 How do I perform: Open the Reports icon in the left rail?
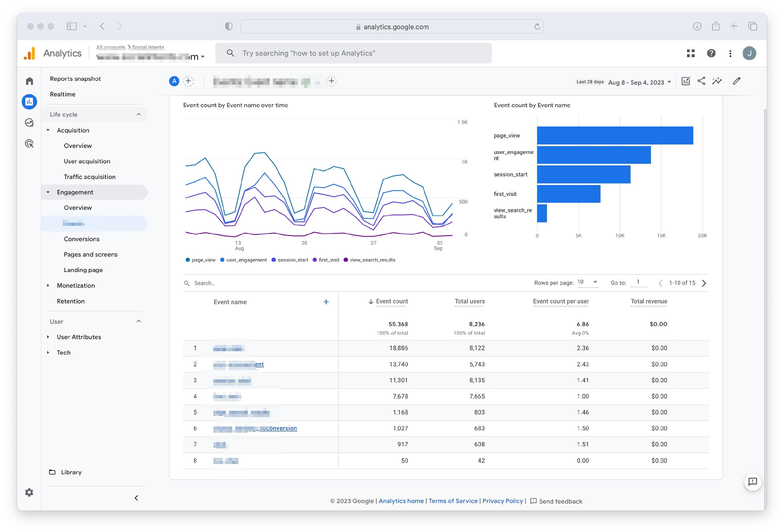coord(29,102)
